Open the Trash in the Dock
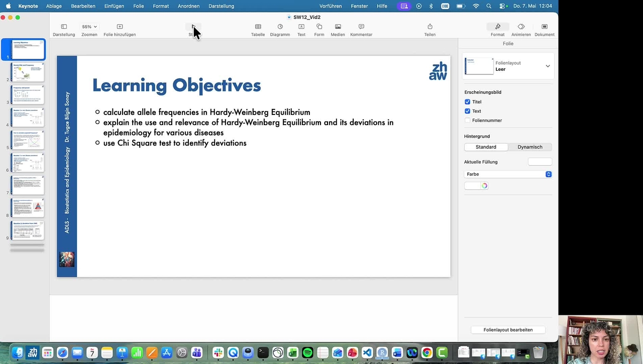This screenshot has height=364, width=643. click(x=538, y=353)
